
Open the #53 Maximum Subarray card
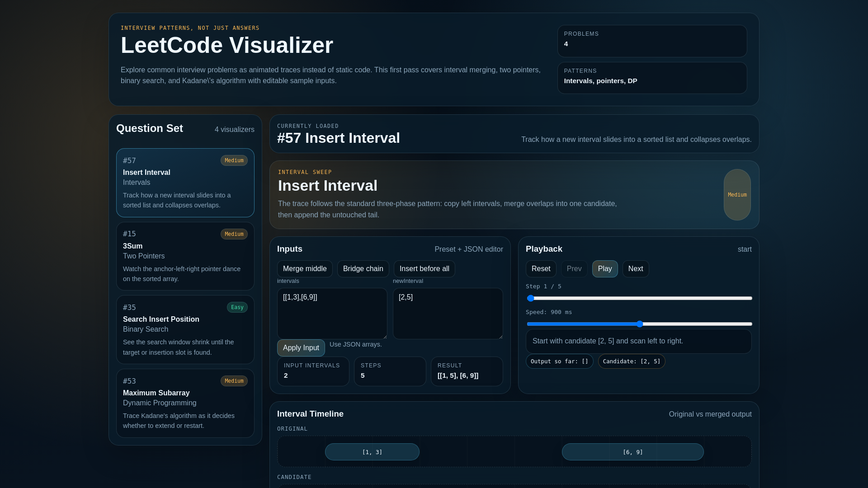pyautogui.click(x=185, y=403)
